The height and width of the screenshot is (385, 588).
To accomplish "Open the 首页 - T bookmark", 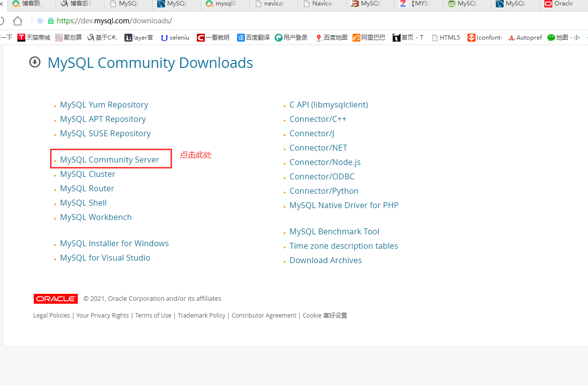I will pos(408,38).
